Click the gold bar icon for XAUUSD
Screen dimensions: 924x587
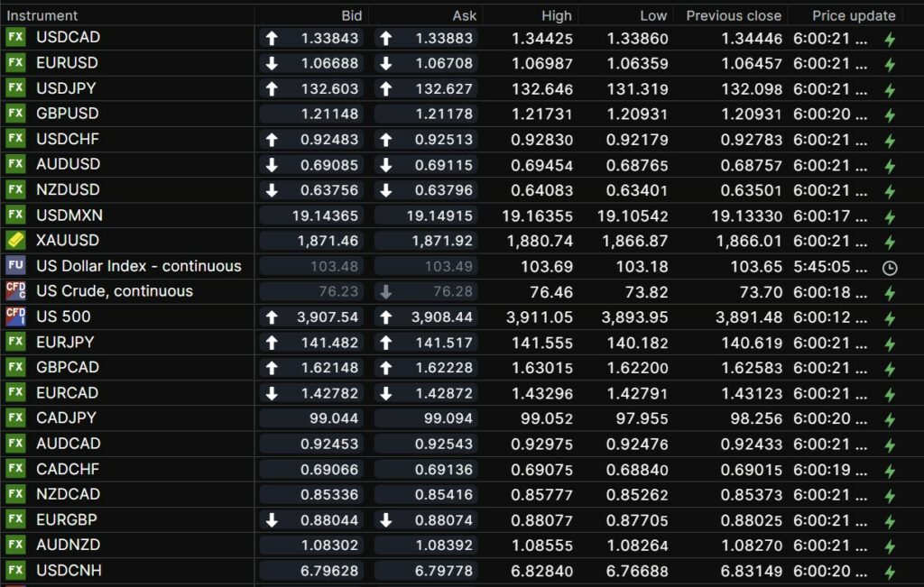point(15,241)
